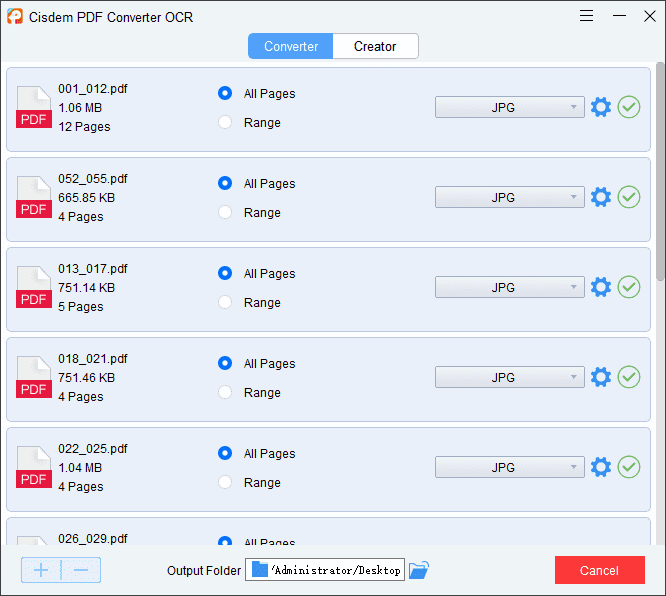Select All Pages for 052_055.pdf
This screenshot has height=596, width=666.
tap(225, 183)
